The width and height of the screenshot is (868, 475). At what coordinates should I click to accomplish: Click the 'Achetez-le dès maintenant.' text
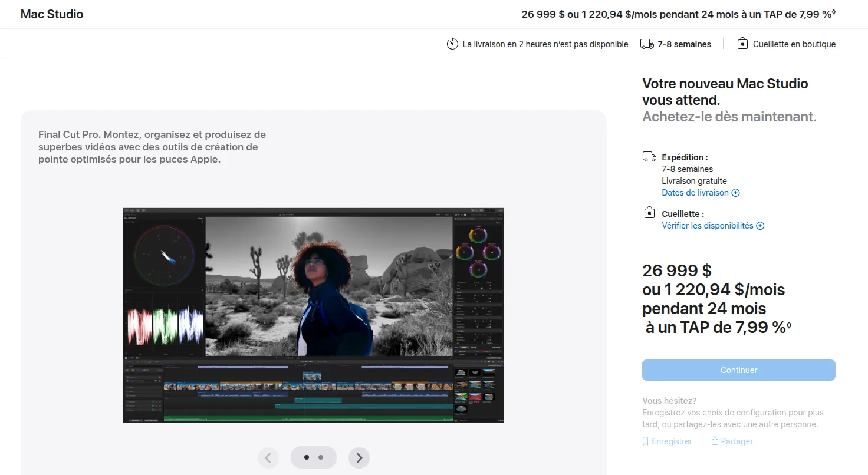click(x=729, y=117)
